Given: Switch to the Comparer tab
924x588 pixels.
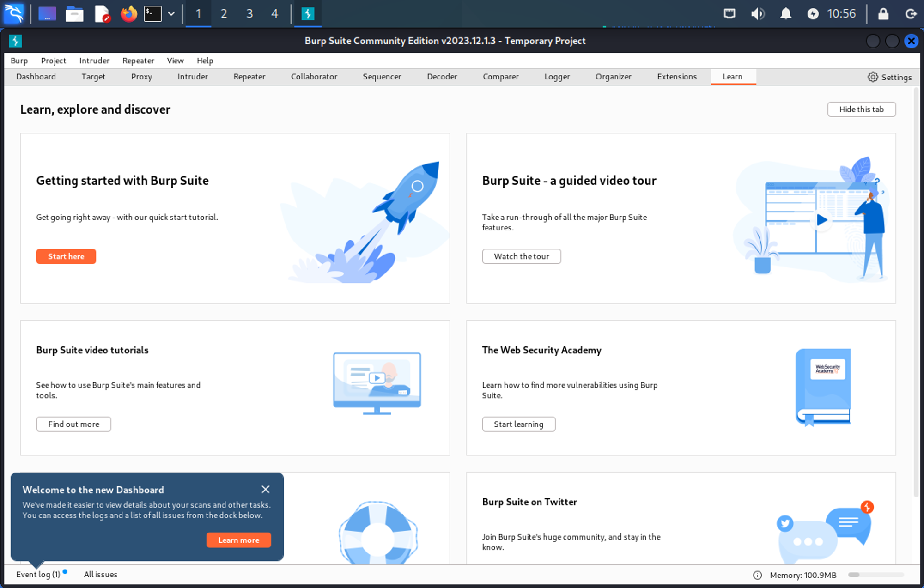Looking at the screenshot, I should (x=501, y=77).
